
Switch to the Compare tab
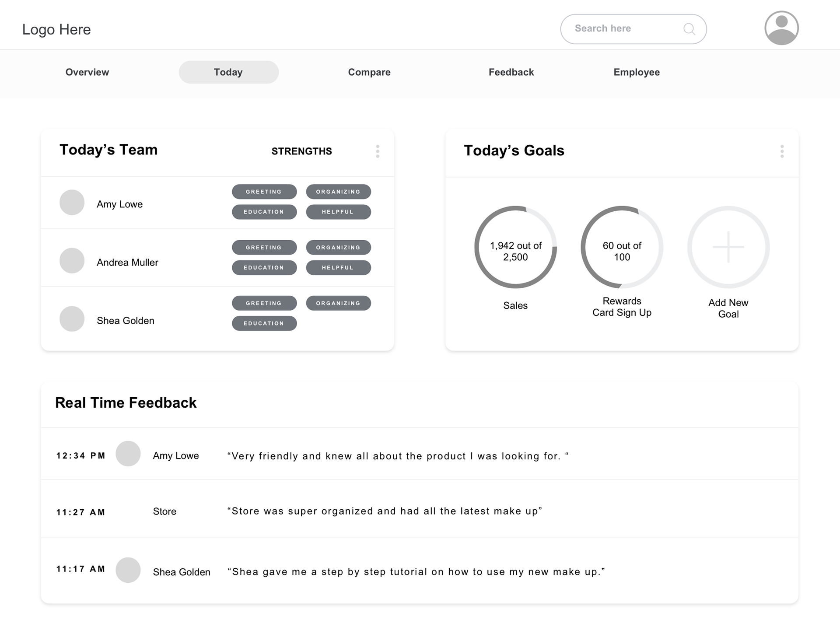point(369,72)
